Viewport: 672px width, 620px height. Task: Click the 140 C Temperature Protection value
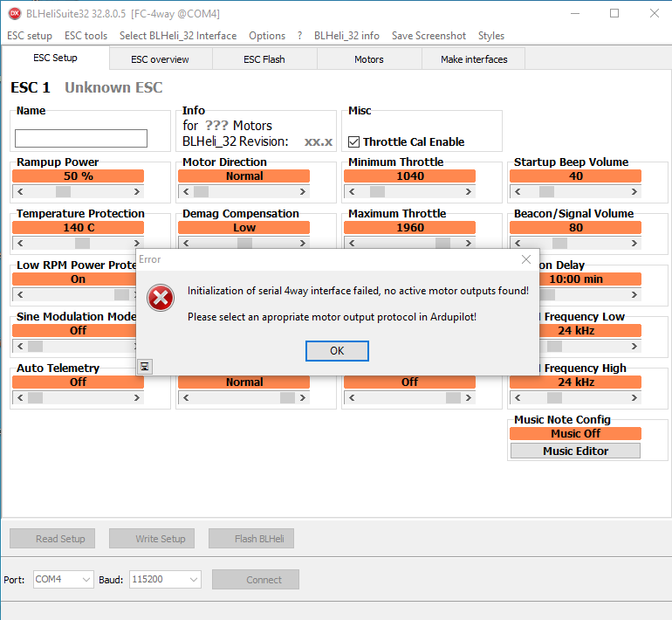coord(78,227)
